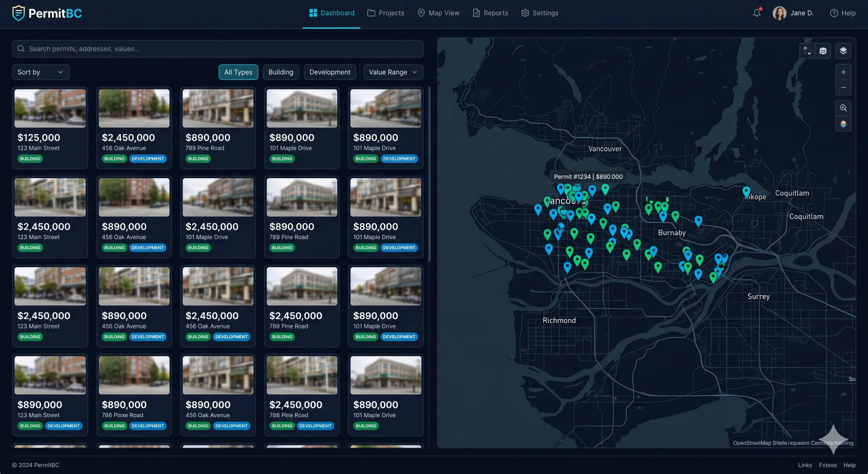Click the Burnaby label on the map
Viewport: 868px width, 474px height.
pos(672,233)
